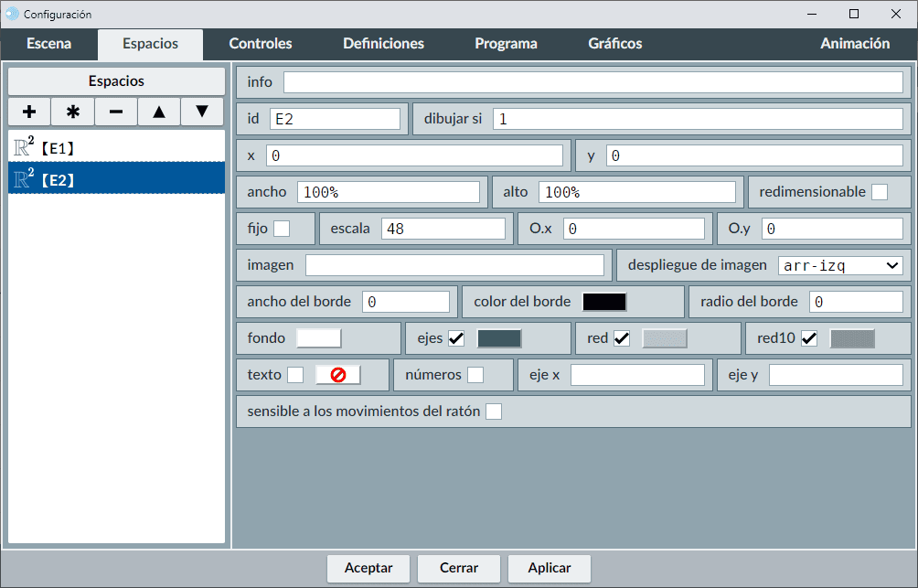Switch to the Controles tab
Screen dimensions: 918x588
pyautogui.click(x=261, y=44)
